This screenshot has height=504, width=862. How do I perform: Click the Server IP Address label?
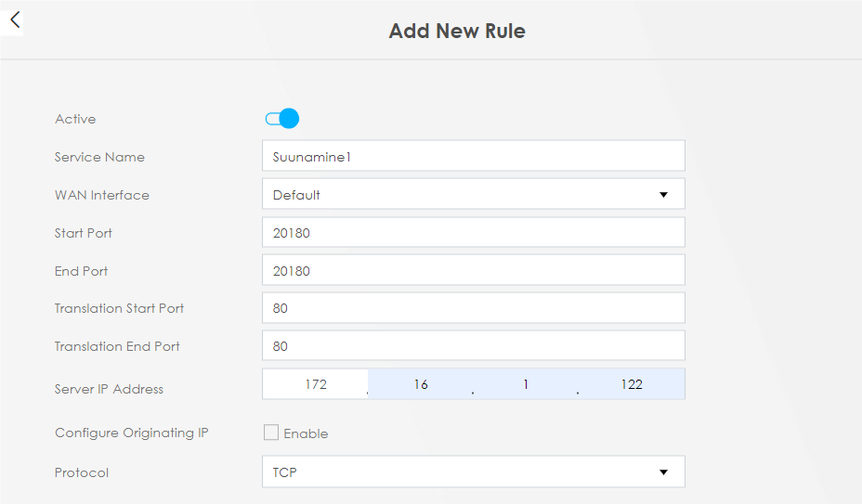click(109, 389)
